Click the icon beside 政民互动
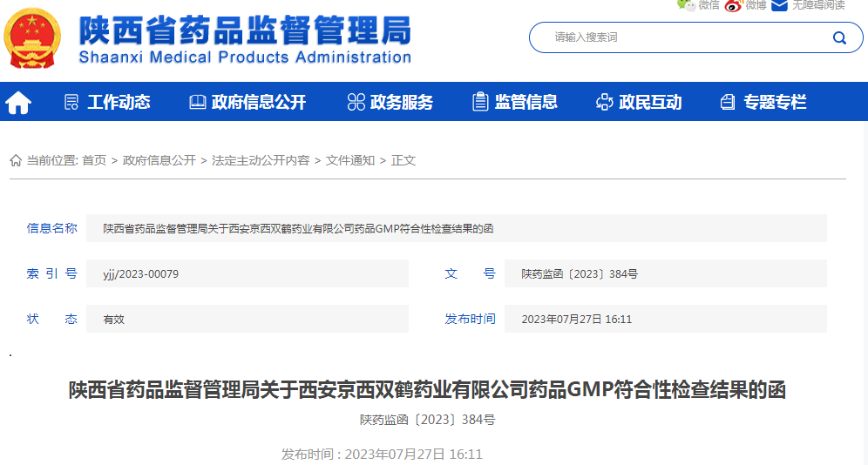This screenshot has width=868, height=465. tap(605, 102)
